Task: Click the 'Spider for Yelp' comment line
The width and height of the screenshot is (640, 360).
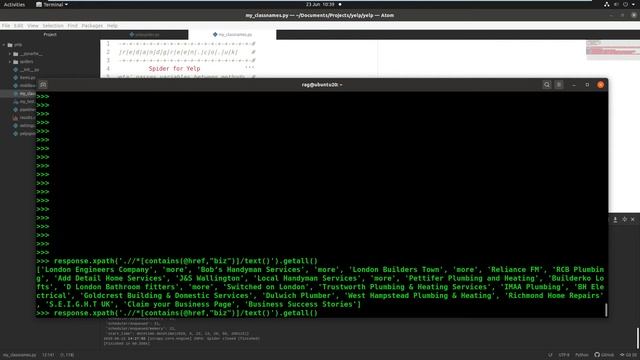Action: tap(174, 69)
